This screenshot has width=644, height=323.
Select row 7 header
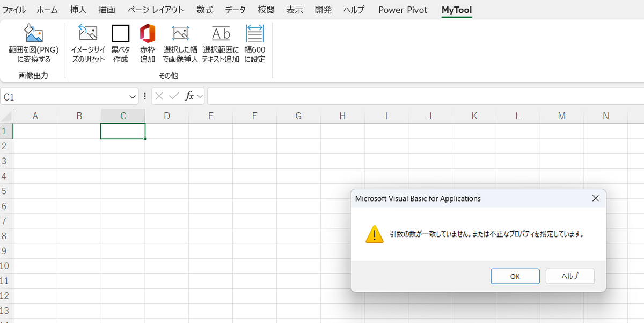(6, 221)
